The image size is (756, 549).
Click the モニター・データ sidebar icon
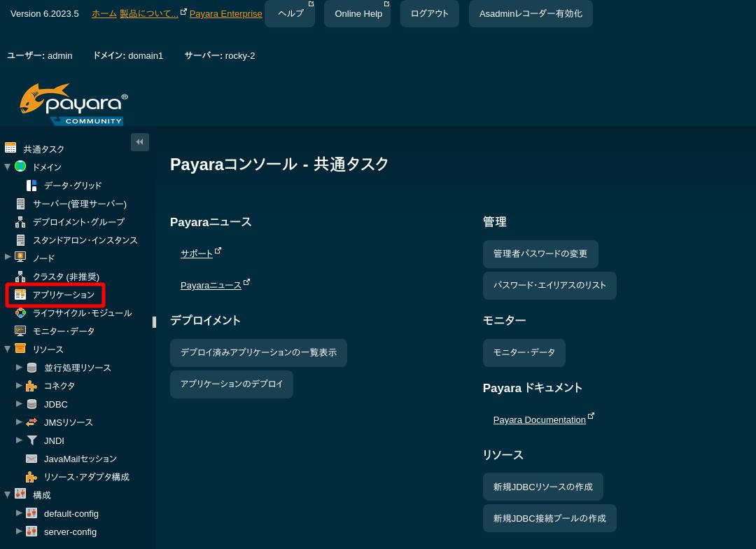pos(20,331)
